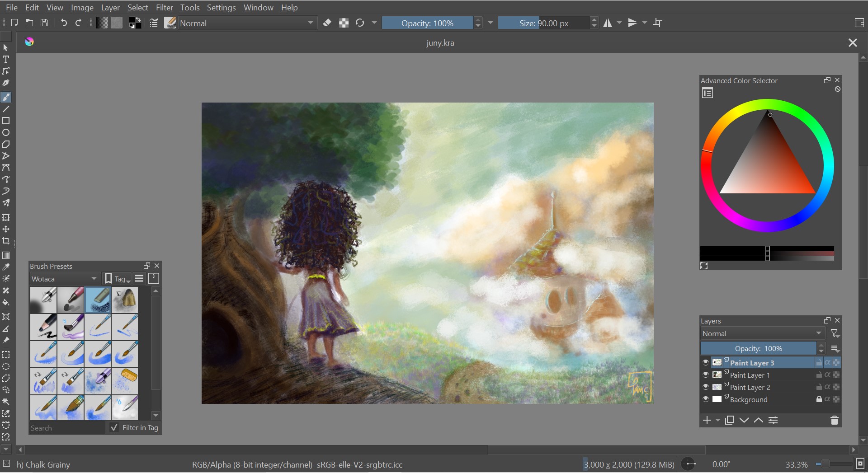The height and width of the screenshot is (473, 868).
Task: Select the Text tool
Action: point(6,59)
